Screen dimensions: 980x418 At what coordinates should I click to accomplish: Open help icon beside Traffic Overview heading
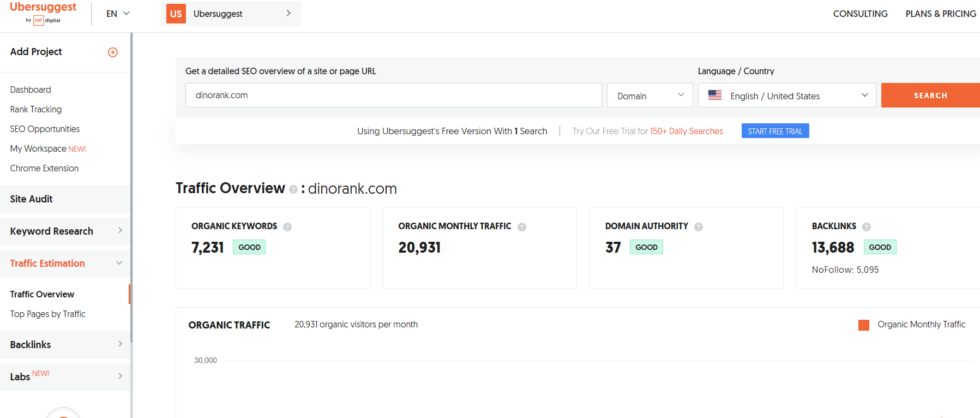293,189
